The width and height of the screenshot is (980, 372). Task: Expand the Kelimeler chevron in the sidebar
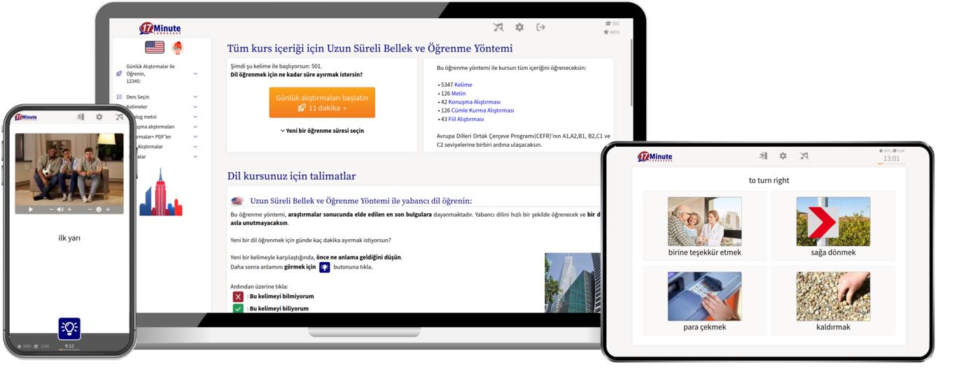point(195,107)
